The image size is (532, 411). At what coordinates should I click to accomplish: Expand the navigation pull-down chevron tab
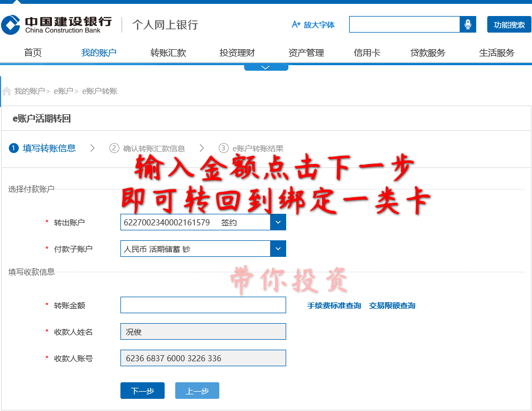pos(266,67)
